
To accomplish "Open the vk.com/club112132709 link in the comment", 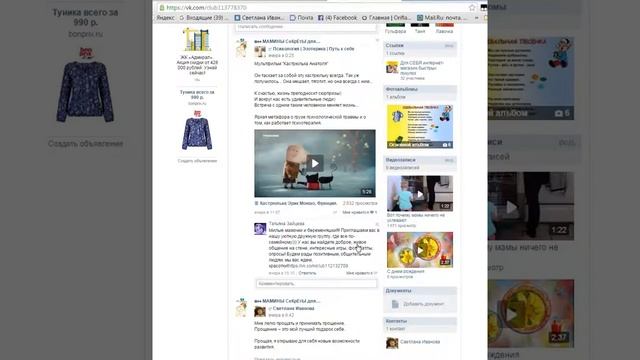I will pos(318,266).
